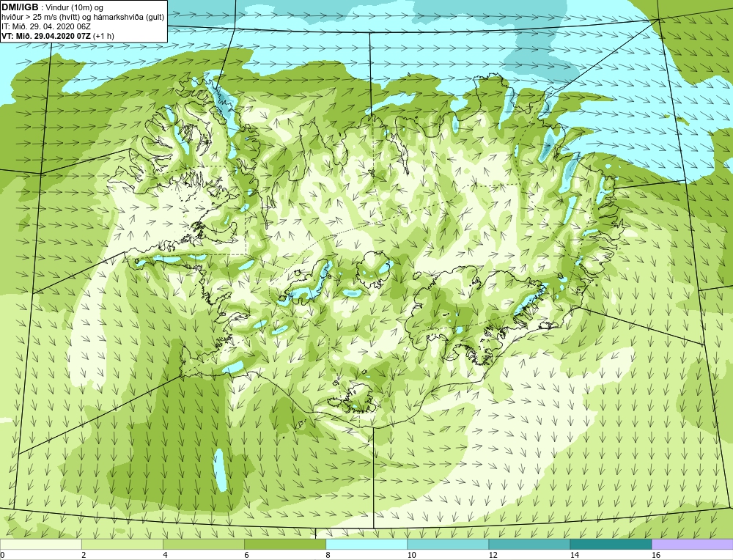Screen dimensions: 733x560
Task: Click the 'IT: Mið. 29. 04. 2020 06Z' line
Action: coord(45,26)
